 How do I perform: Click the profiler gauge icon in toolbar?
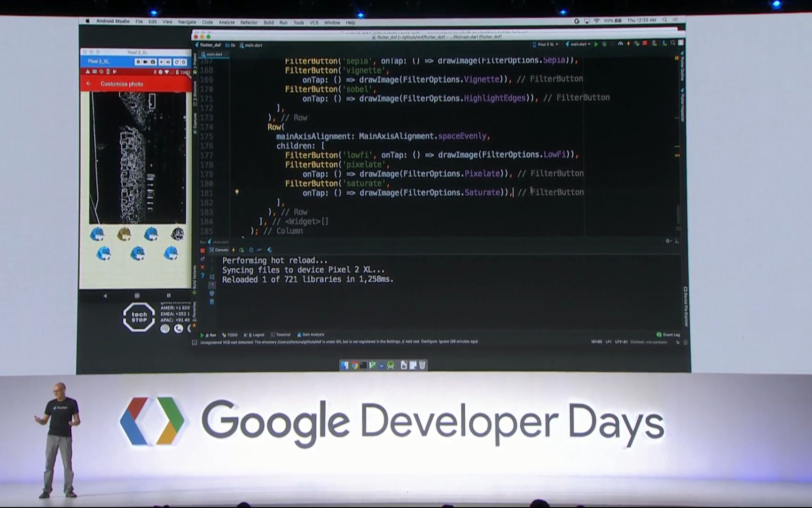[620, 44]
